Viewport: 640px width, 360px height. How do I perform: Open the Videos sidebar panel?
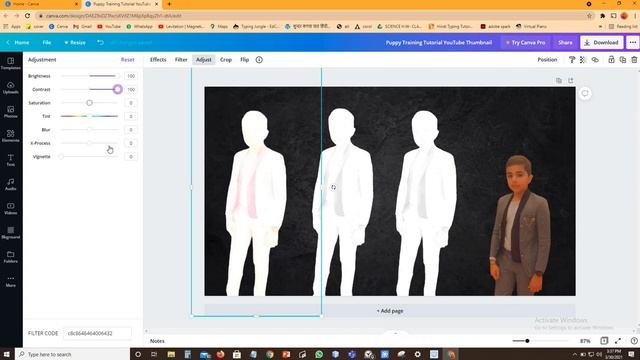click(11, 208)
